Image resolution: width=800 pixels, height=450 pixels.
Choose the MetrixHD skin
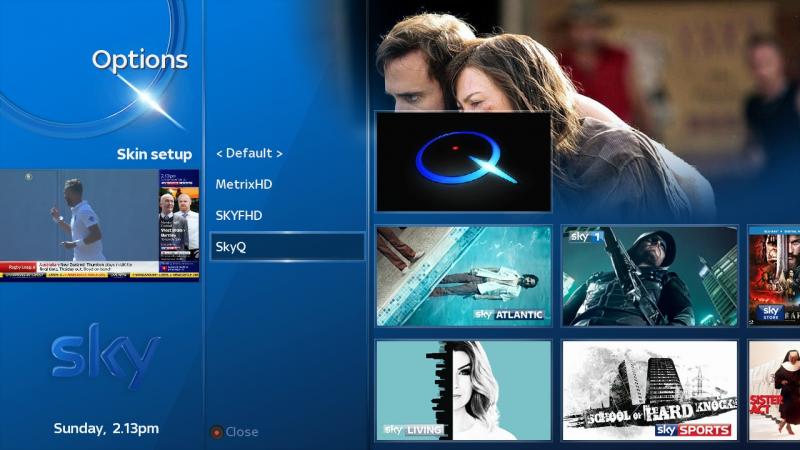click(244, 184)
